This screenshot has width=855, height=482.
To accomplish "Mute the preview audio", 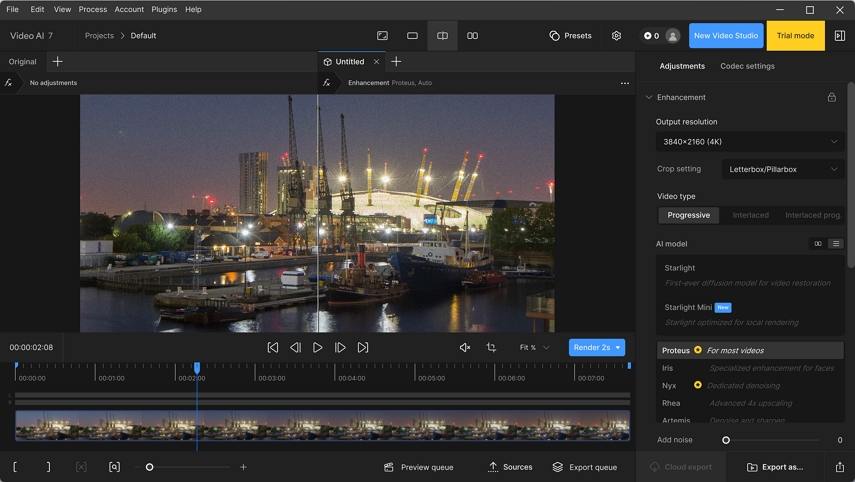I will (x=464, y=348).
